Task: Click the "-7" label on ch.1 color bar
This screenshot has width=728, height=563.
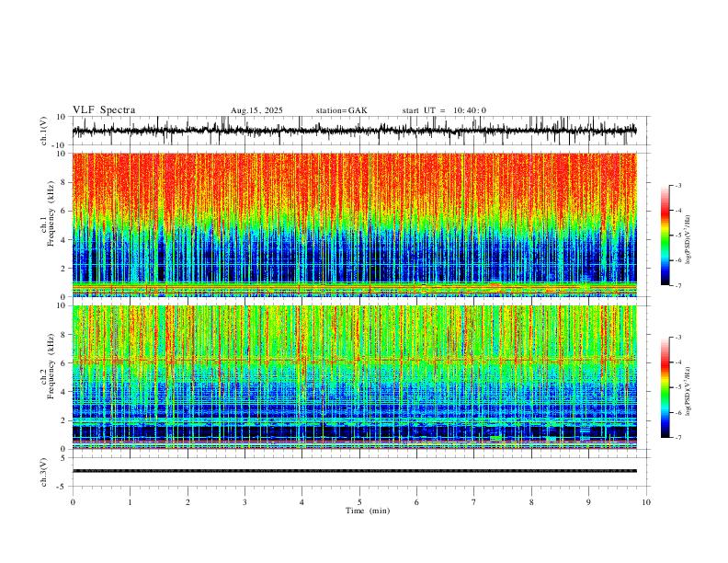Action: click(677, 285)
